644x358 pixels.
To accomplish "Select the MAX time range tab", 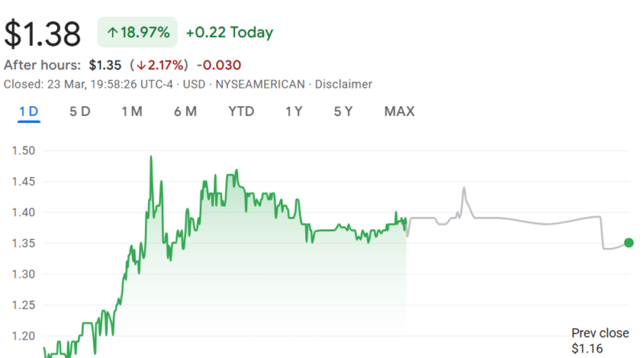I will [x=399, y=112].
